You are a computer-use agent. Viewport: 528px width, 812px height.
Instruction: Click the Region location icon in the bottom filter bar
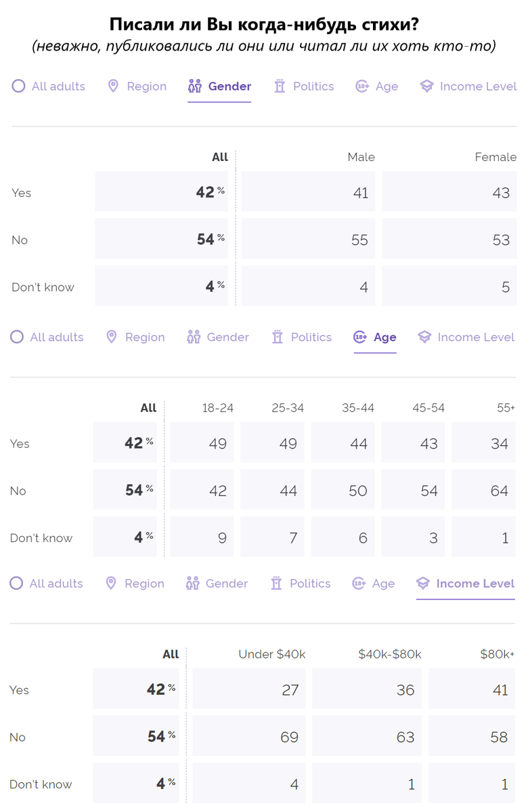110,583
